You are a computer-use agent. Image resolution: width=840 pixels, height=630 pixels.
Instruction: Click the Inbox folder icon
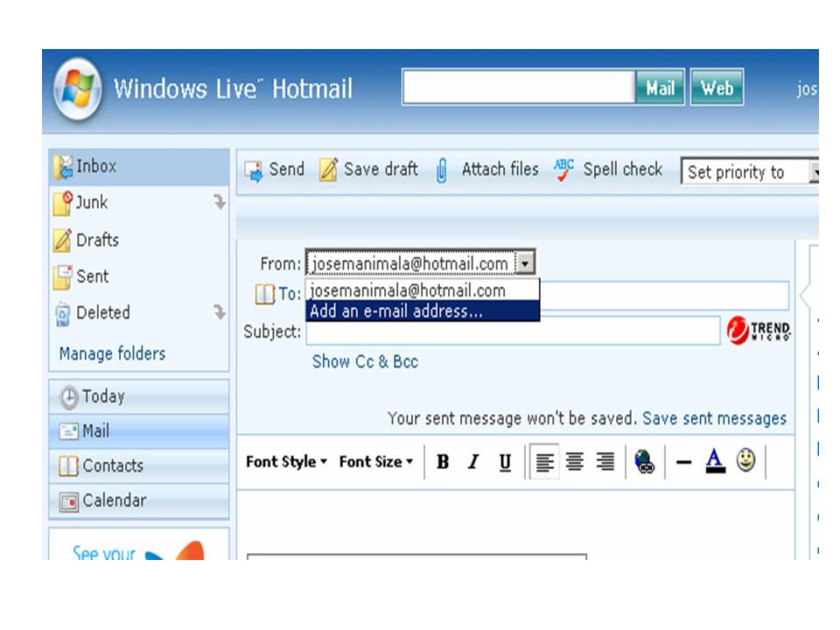point(63,167)
